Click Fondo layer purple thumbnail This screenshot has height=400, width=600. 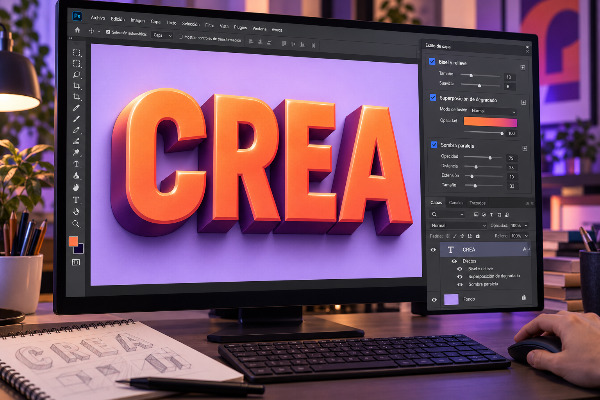(x=451, y=299)
